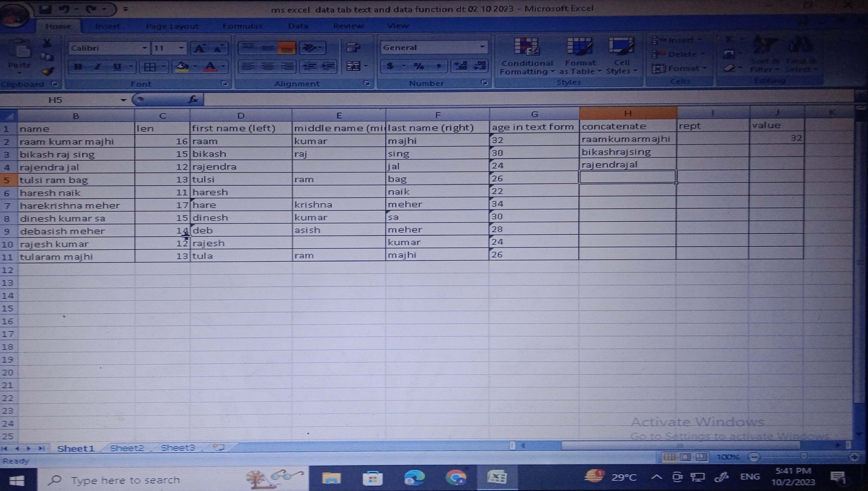Open Chrome from the taskbar

pyautogui.click(x=455, y=477)
